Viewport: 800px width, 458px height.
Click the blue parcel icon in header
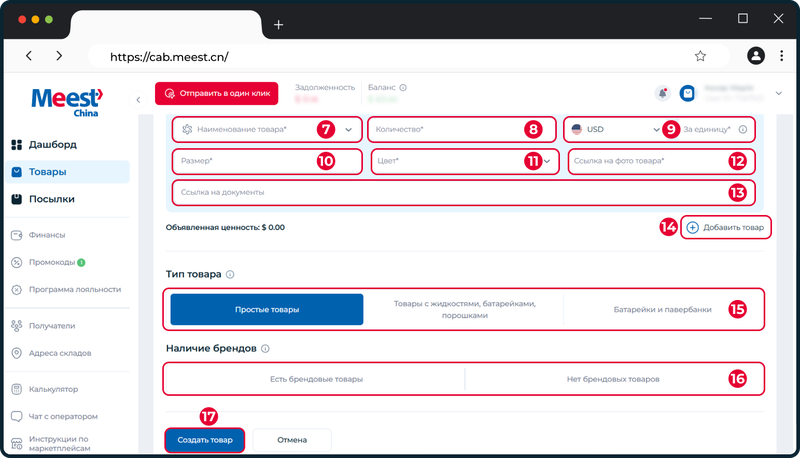687,93
